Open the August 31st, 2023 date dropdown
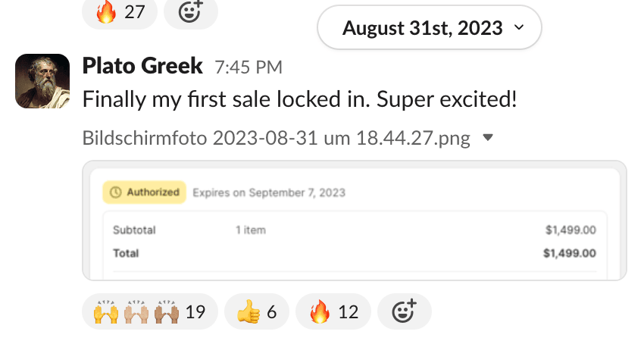 pyautogui.click(x=430, y=28)
